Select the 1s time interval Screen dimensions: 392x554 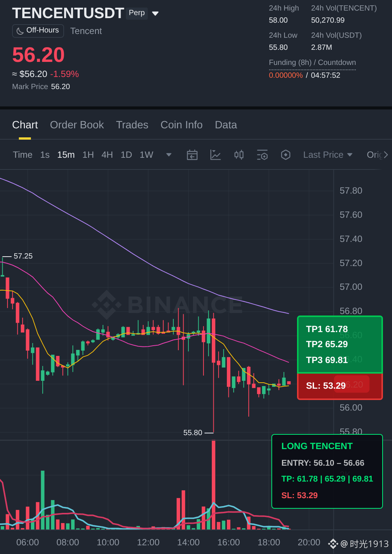click(x=45, y=155)
